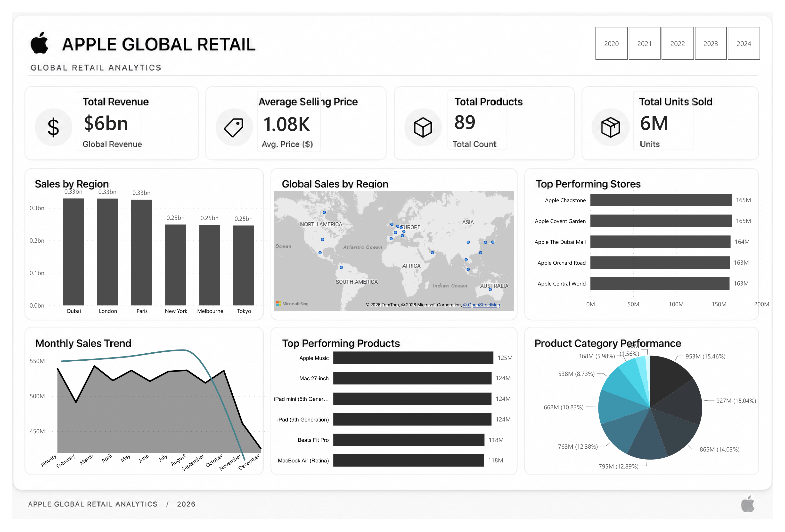Click the dollar sign revenue icon
Screen dimensions: 785x532
53,127
